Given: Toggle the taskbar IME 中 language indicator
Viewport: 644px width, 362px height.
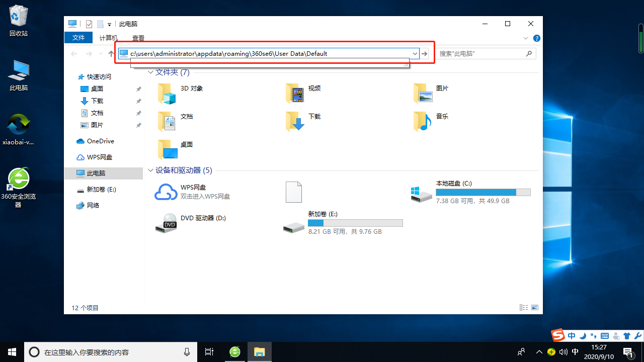Looking at the screenshot, I should point(575,352).
